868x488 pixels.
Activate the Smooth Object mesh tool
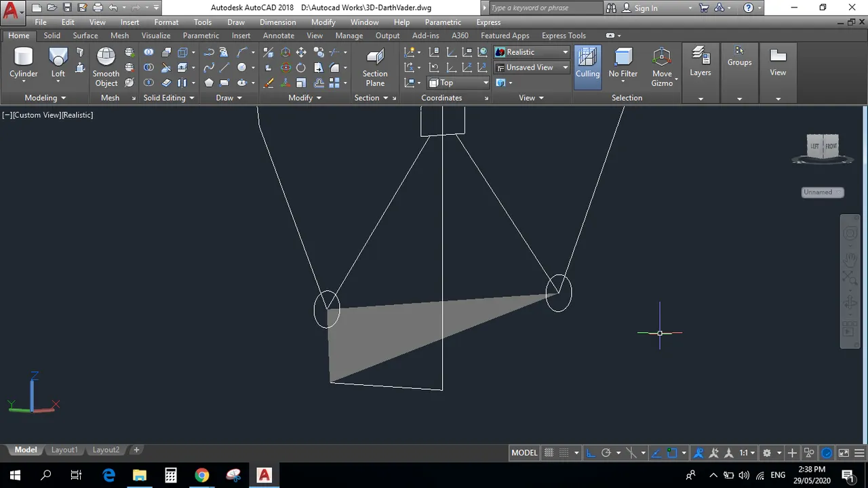click(106, 67)
